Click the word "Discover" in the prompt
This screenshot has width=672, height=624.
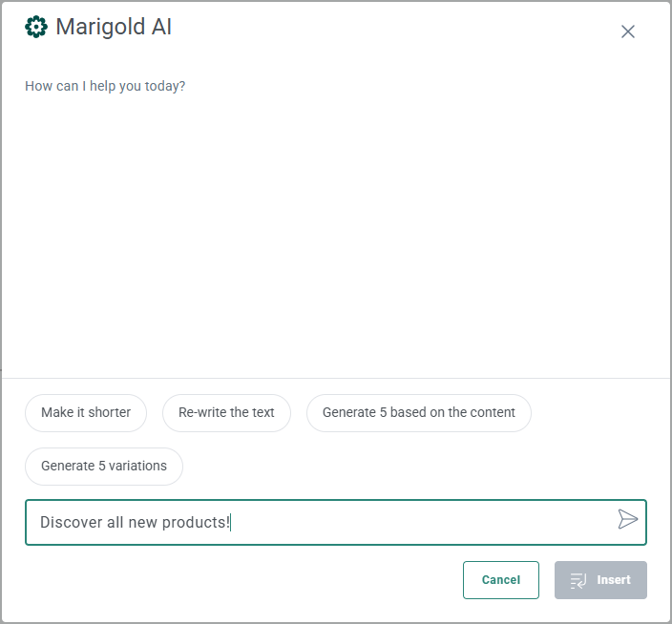click(72, 523)
